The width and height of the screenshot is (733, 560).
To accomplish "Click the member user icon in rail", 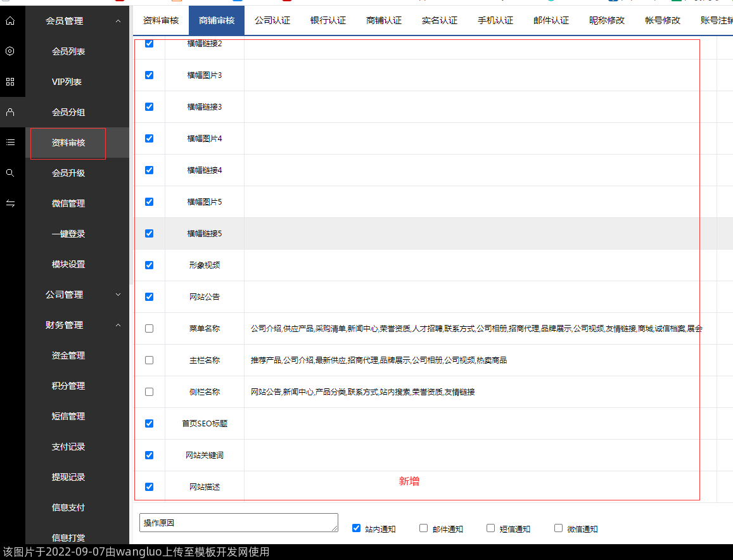I will [10, 112].
